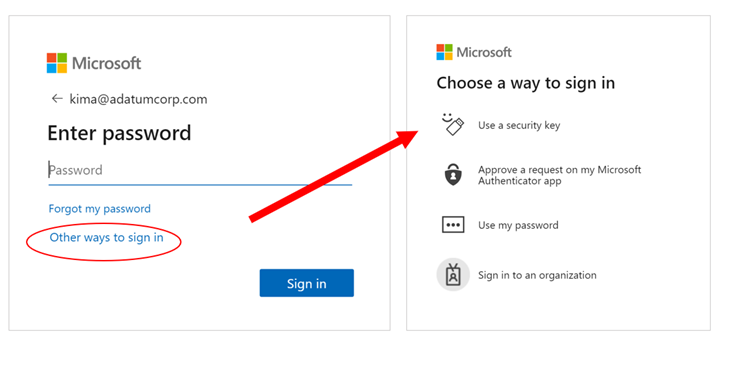
Task: Select the organization ID badge icon
Action: coord(453,274)
